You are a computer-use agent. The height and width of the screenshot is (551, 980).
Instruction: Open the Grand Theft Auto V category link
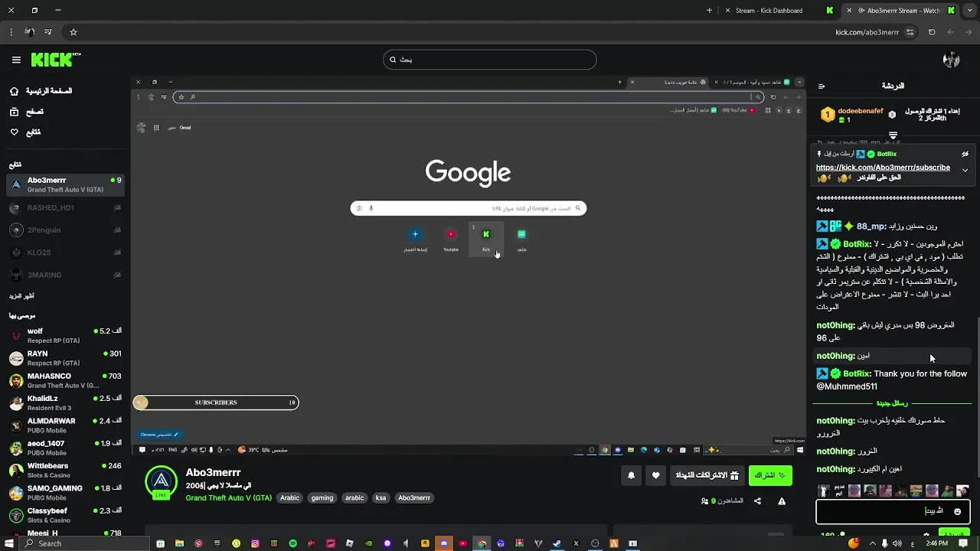point(228,497)
